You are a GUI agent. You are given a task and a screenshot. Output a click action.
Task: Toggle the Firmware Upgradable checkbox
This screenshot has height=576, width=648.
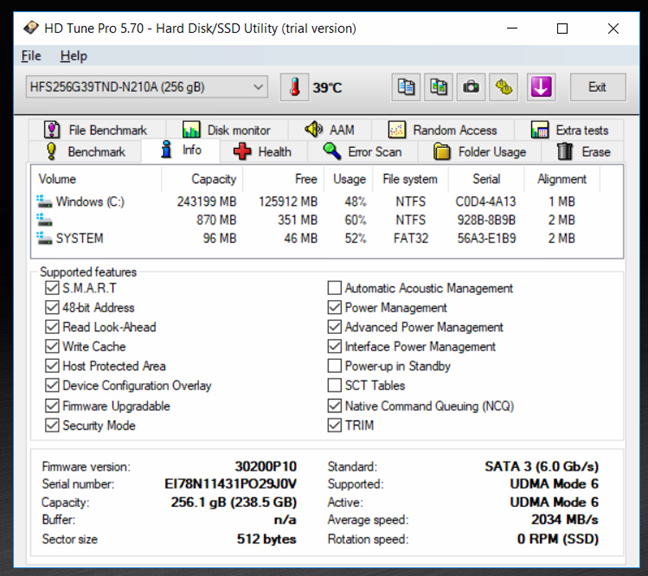(x=52, y=405)
